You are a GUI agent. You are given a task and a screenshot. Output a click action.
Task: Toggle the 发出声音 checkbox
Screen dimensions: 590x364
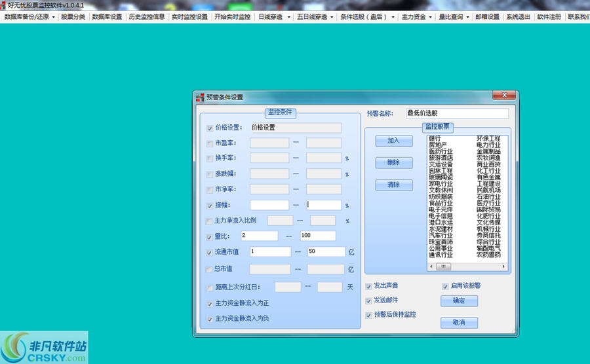(368, 286)
